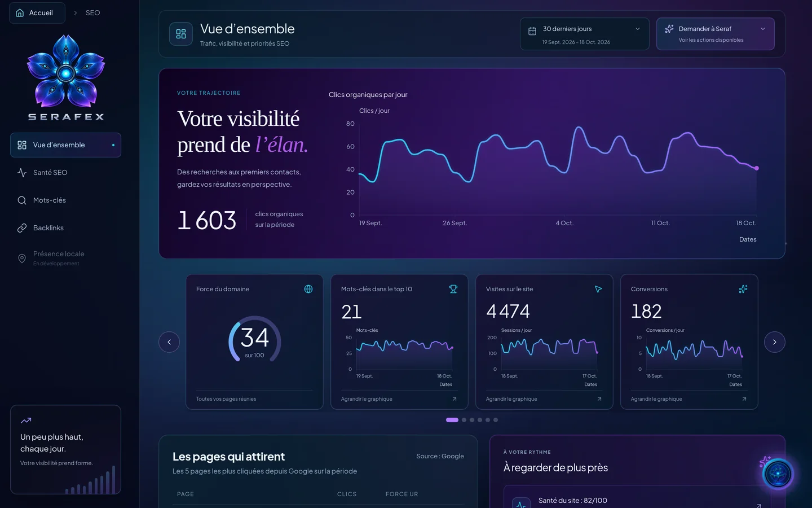Click the Vue d'ensemble header grid icon
The width and height of the screenshot is (812, 508).
point(181,34)
